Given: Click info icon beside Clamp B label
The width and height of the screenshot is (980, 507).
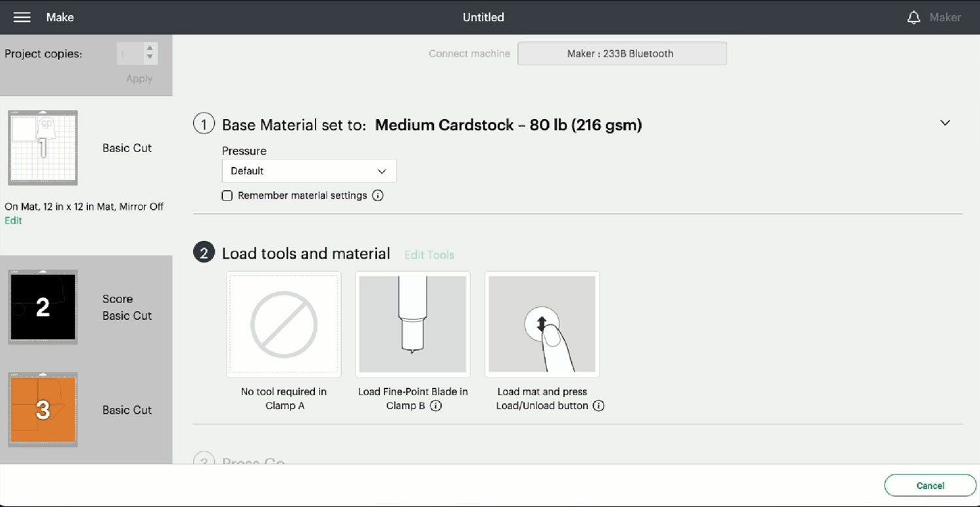Looking at the screenshot, I should pos(436,406).
